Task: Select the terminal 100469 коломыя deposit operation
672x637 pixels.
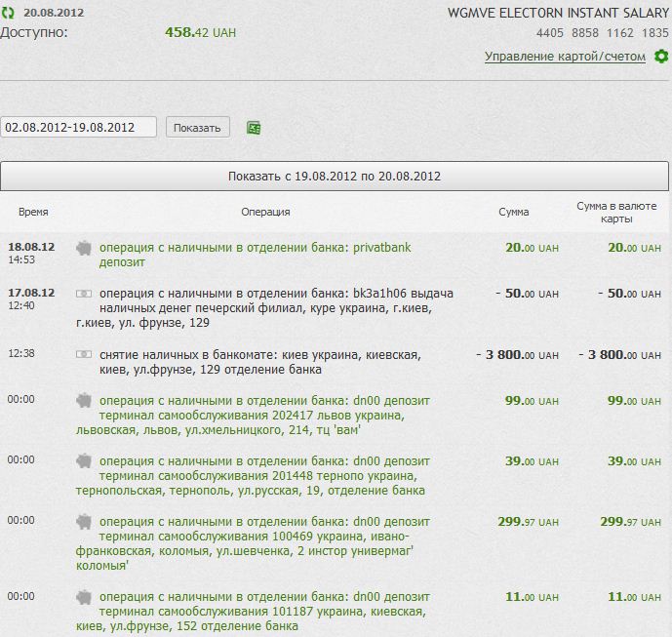Action: [x=253, y=543]
